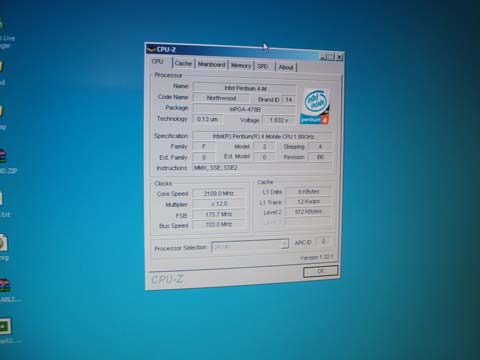This screenshot has width=480, height=360.
Task: Select the Memory tab
Action: (241, 66)
